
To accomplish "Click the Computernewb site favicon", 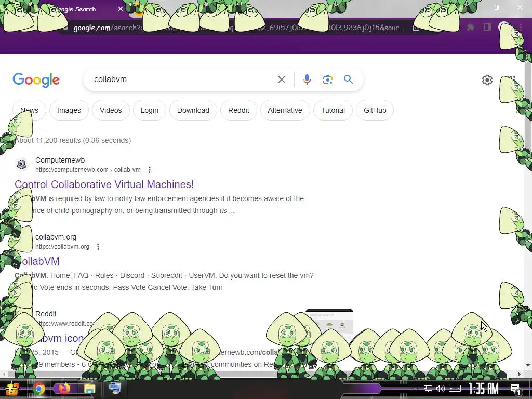I will 22,165.
